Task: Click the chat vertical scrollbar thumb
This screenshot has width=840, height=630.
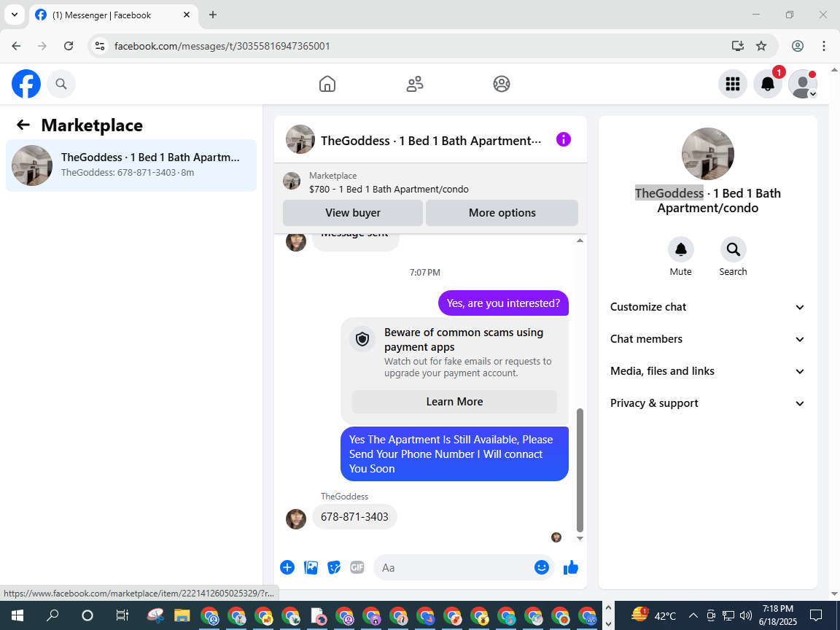Action: coord(580,470)
